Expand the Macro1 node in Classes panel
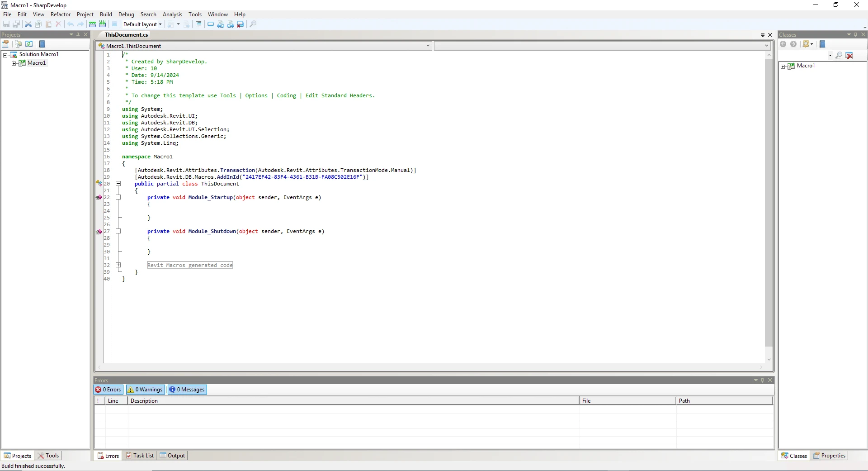The width and height of the screenshot is (868, 471). click(x=783, y=67)
